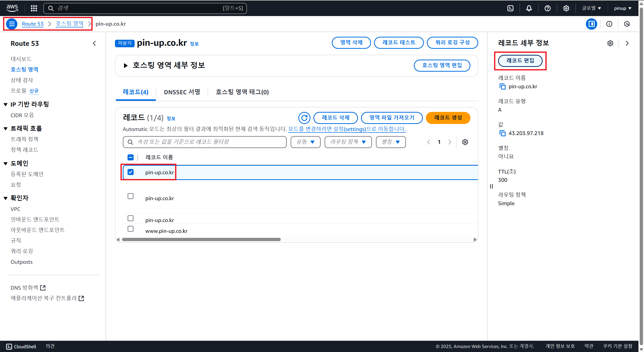Open the help question mark menu

click(548, 8)
